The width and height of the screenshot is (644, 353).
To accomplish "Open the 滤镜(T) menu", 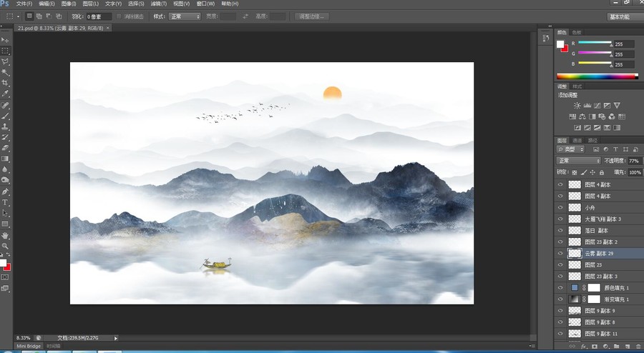I will pyautogui.click(x=159, y=4).
